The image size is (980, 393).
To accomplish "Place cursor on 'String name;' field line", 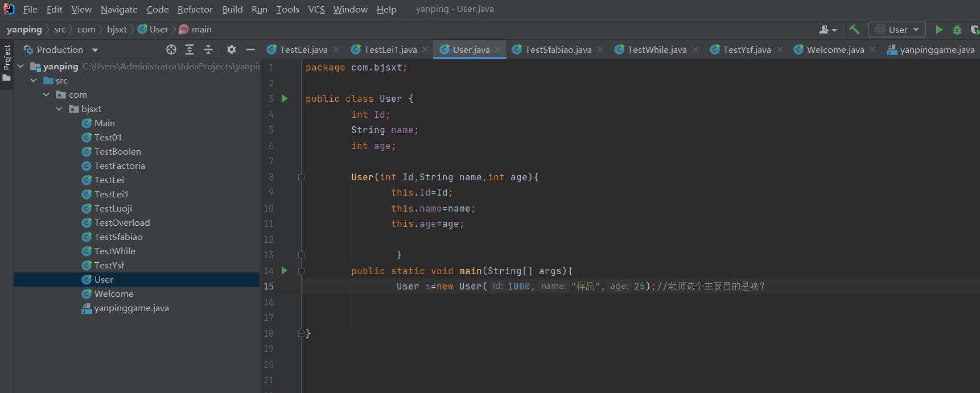I will tap(385, 130).
